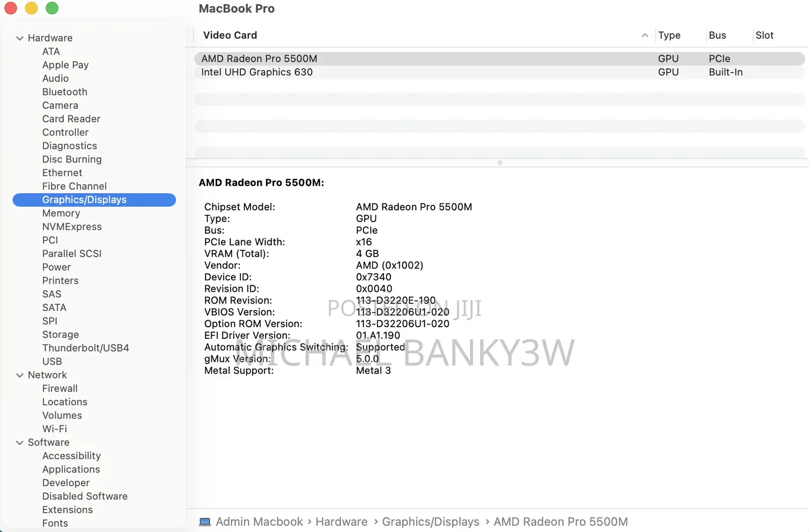Sort by Type column header
The width and height of the screenshot is (809, 532).
pyautogui.click(x=669, y=35)
